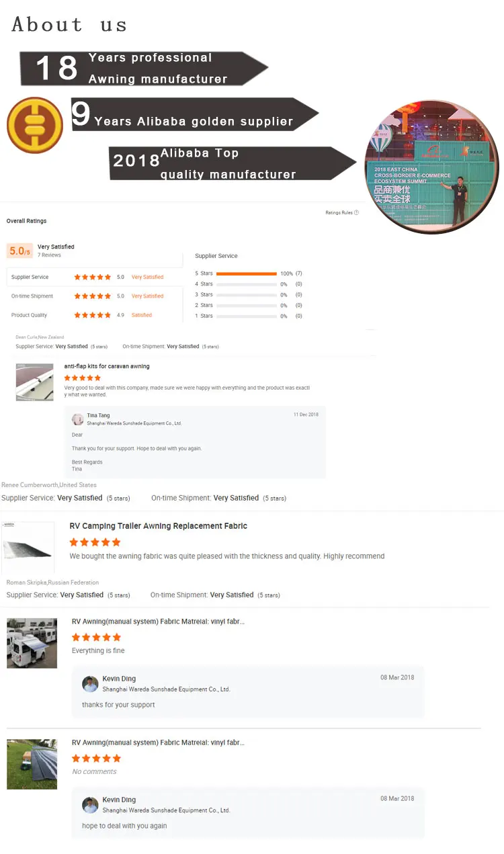
Task: Open the Ratings Rules help icon
Action: 356,213
